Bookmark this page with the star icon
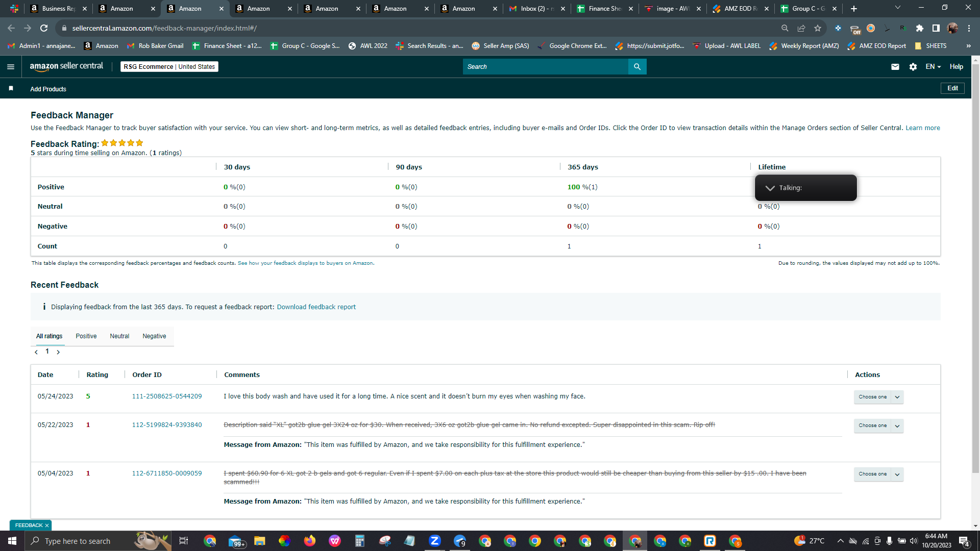The height and width of the screenshot is (551, 980). [x=818, y=28]
